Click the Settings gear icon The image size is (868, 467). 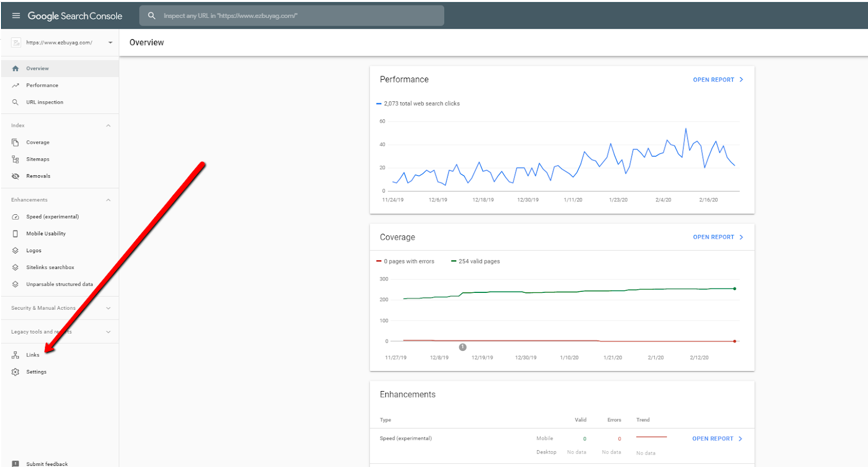pyautogui.click(x=15, y=372)
